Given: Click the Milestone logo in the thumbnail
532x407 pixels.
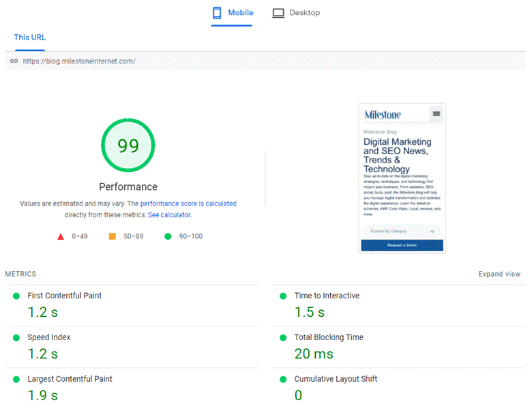Looking at the screenshot, I should (383, 115).
